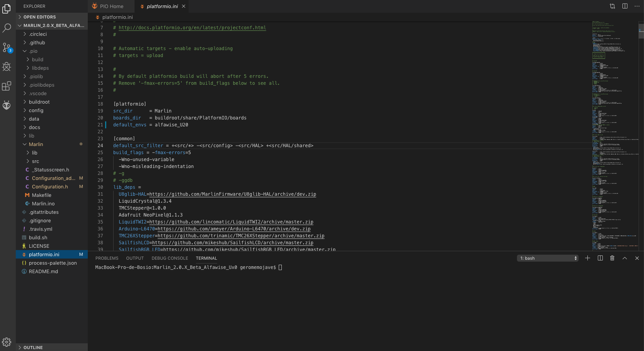Open the Search view in activity bar
The image size is (644, 351).
[x=7, y=28]
